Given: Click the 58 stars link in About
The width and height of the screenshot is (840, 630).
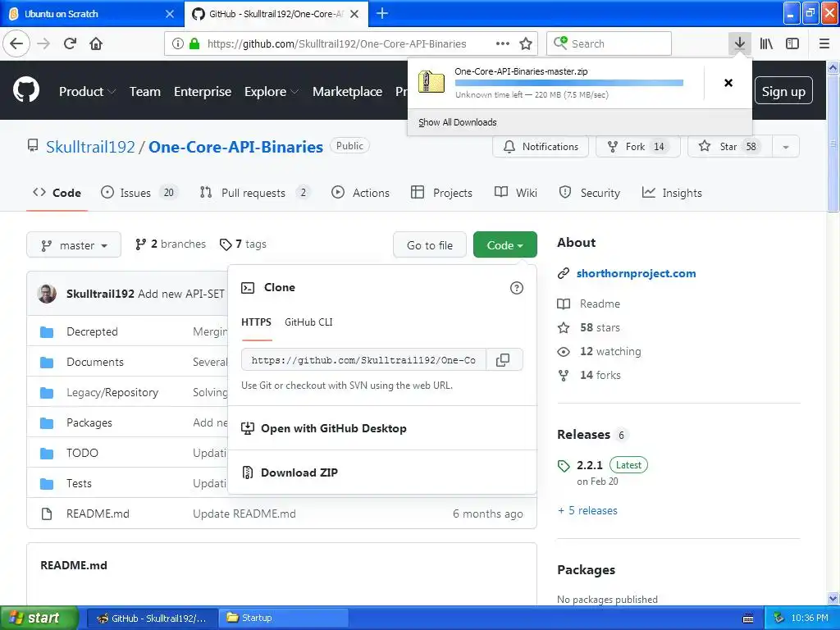Looking at the screenshot, I should point(600,327).
